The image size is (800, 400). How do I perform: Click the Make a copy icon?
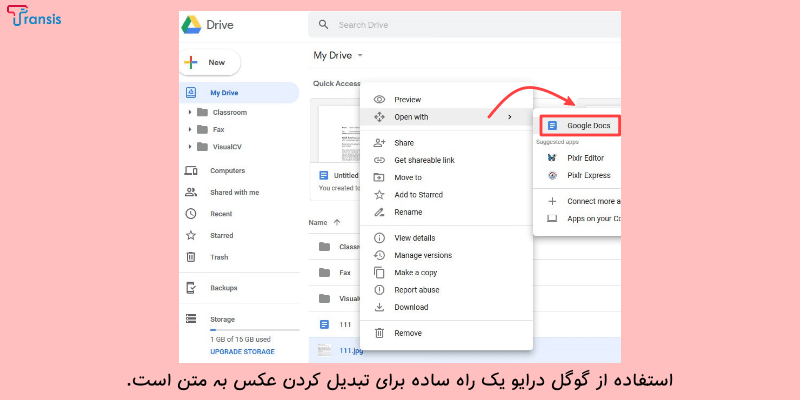click(x=379, y=272)
